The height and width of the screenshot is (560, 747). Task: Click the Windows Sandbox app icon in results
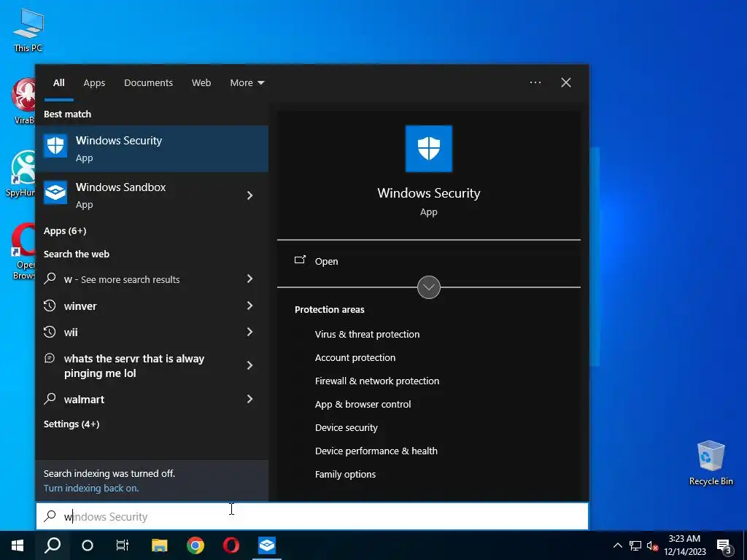[x=55, y=192]
